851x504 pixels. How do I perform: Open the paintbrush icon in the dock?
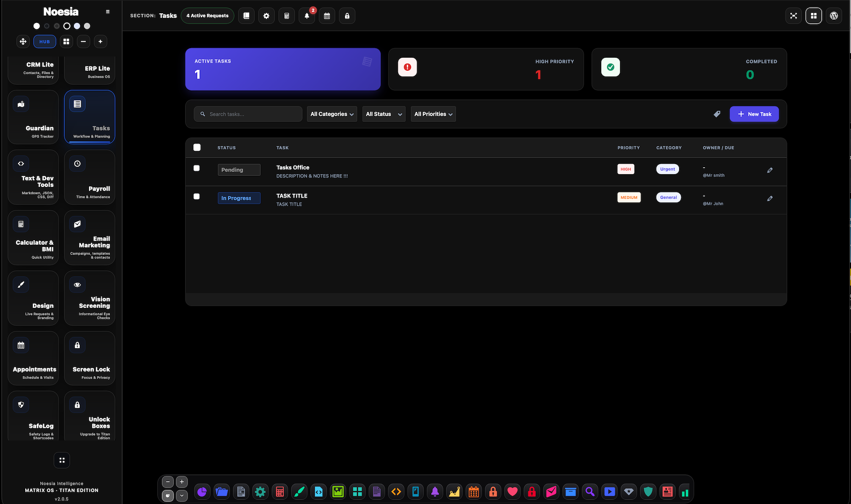[299, 492]
